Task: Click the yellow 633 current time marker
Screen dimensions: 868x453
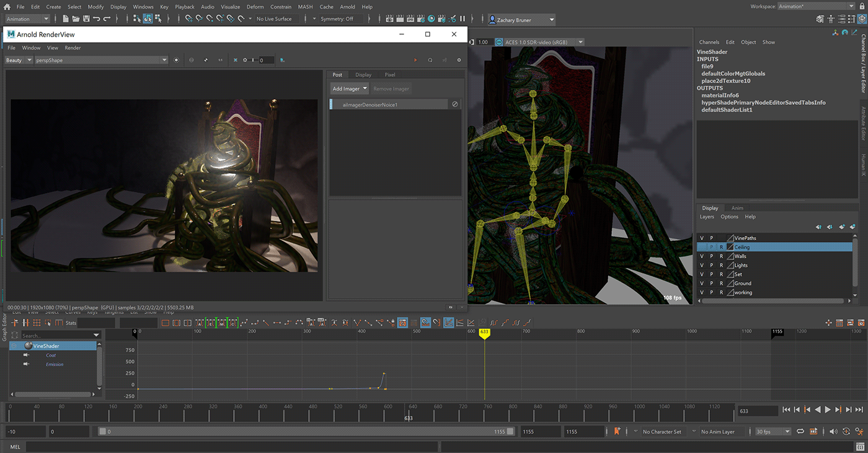Action: click(x=484, y=333)
